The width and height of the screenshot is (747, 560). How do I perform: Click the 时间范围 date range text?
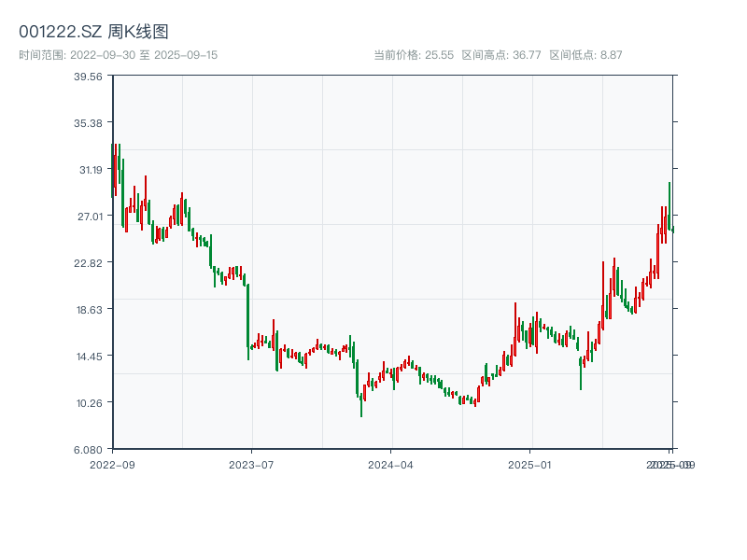118,55
